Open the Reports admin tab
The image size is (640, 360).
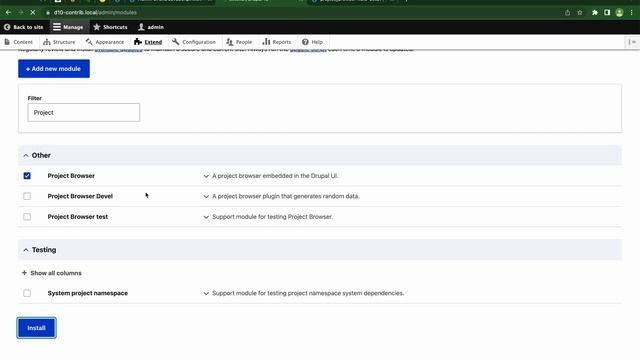pos(277,42)
